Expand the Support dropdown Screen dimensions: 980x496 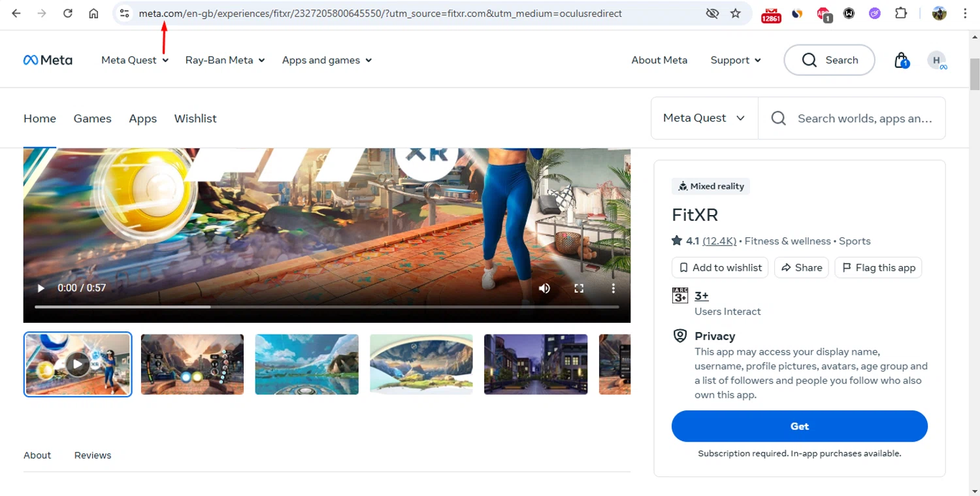coord(736,60)
